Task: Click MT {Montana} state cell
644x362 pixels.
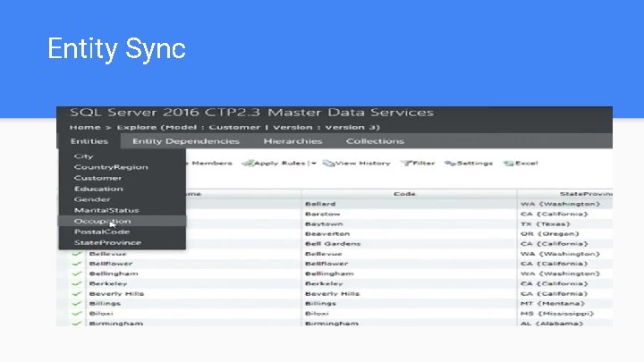Action: tap(553, 304)
